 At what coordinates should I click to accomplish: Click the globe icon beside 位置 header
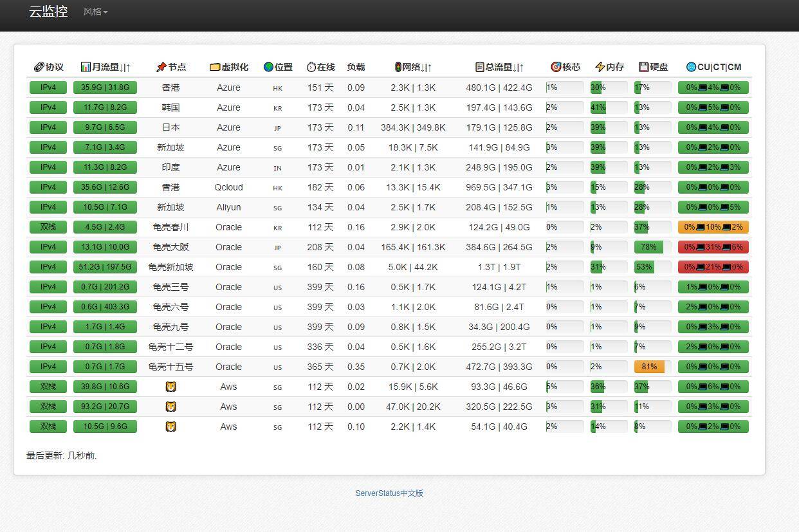click(x=268, y=67)
